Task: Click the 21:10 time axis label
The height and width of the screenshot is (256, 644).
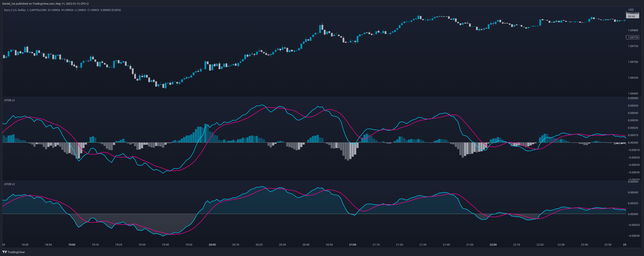Action: [x=376, y=245]
